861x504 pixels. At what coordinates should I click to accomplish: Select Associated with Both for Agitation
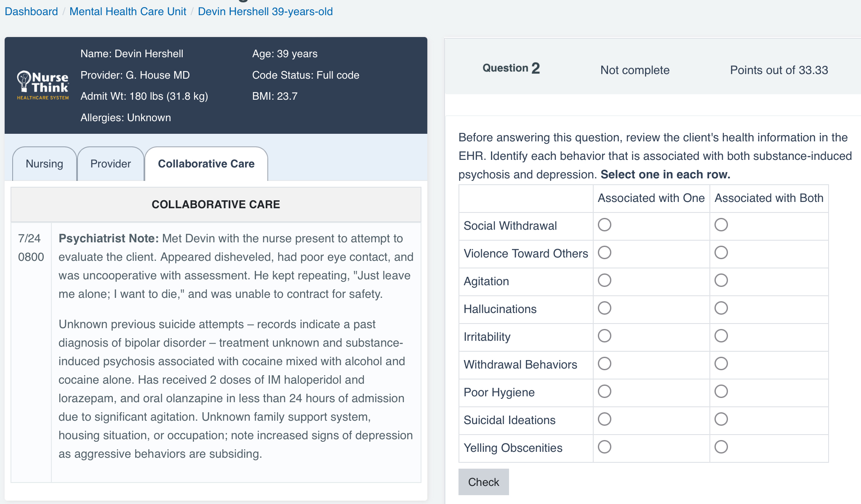tap(721, 280)
